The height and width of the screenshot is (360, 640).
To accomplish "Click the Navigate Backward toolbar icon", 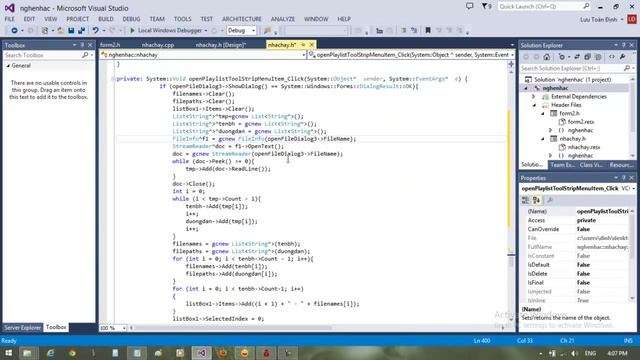I will coord(14,31).
